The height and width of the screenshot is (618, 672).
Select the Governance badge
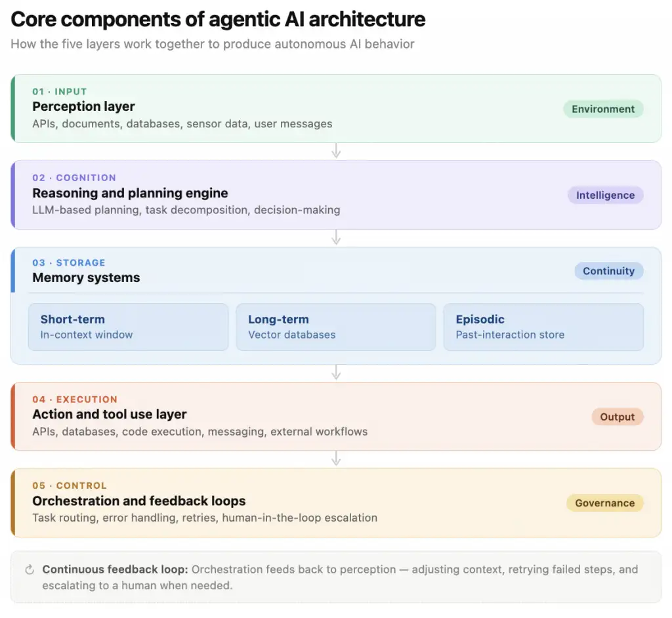(604, 503)
